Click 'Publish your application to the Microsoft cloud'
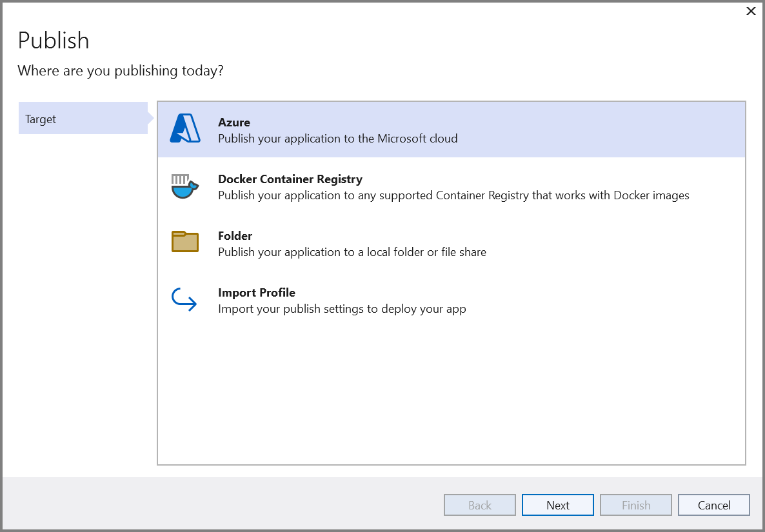 click(337, 139)
